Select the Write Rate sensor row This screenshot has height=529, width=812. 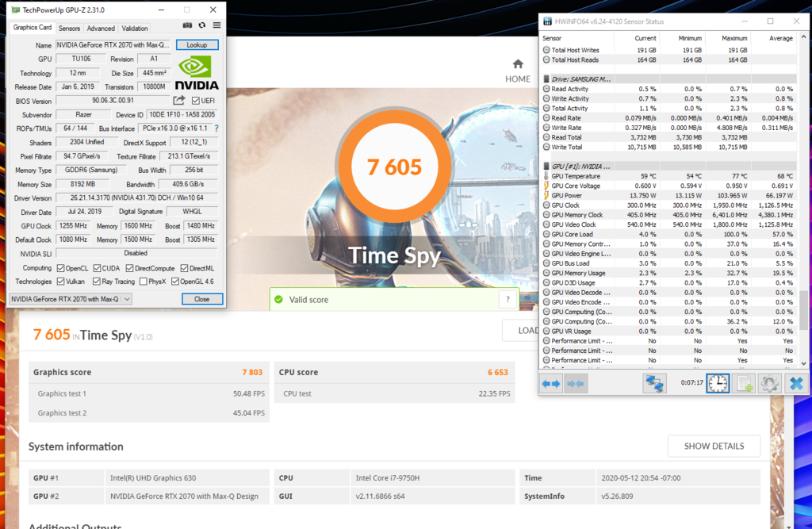(668, 128)
